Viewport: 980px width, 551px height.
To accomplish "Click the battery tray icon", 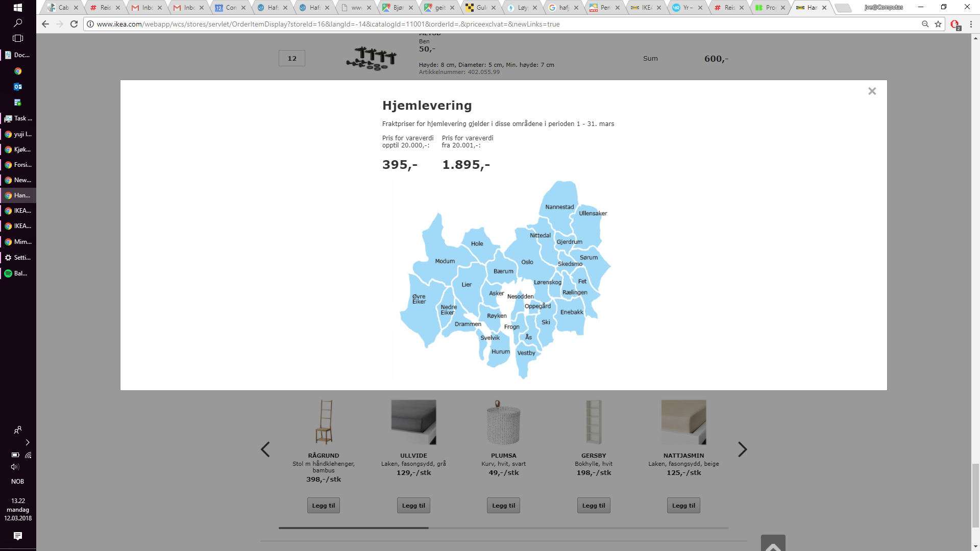I will click(x=15, y=455).
